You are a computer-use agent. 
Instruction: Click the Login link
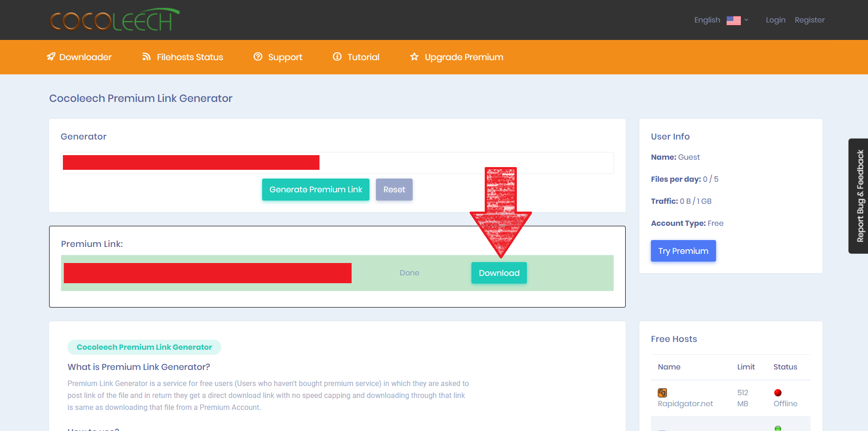click(x=776, y=20)
